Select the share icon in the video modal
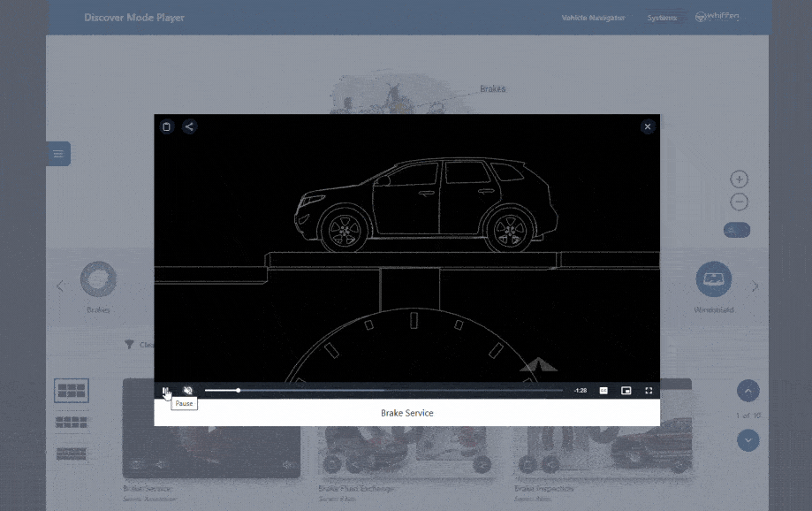 188,126
